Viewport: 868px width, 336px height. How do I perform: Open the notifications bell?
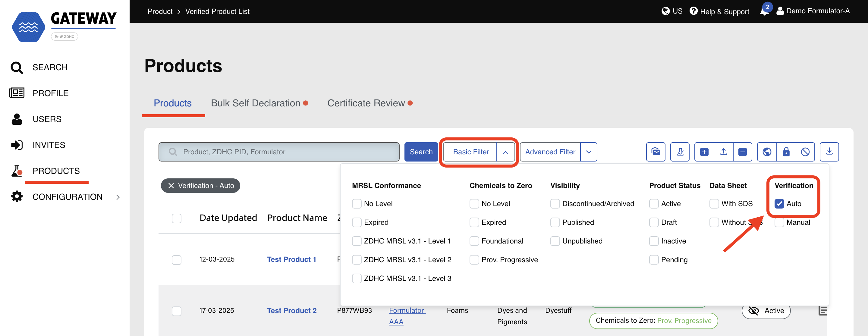coord(764,11)
